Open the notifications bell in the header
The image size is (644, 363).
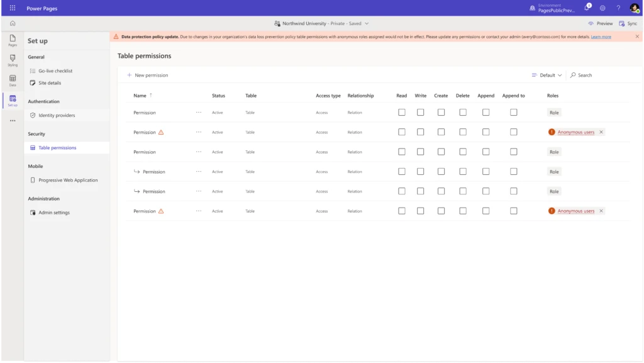click(x=586, y=8)
